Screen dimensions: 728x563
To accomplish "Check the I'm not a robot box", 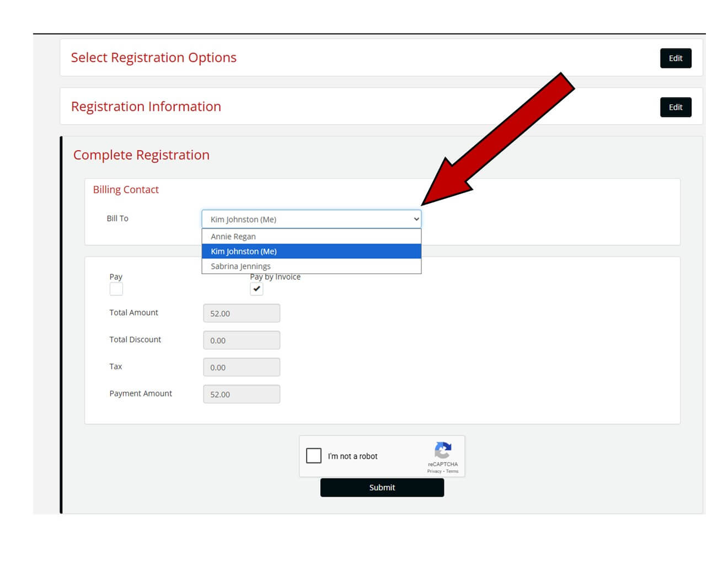I will tap(314, 455).
